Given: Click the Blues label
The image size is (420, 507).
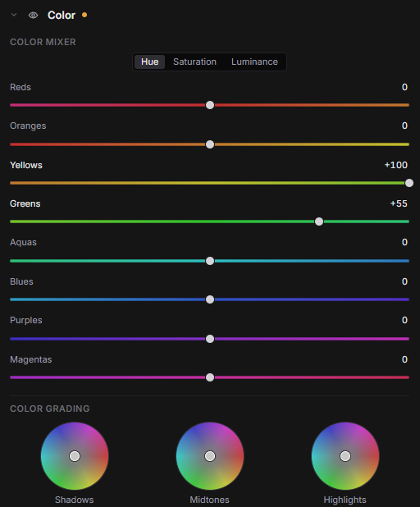Looking at the screenshot, I should (x=21, y=281).
